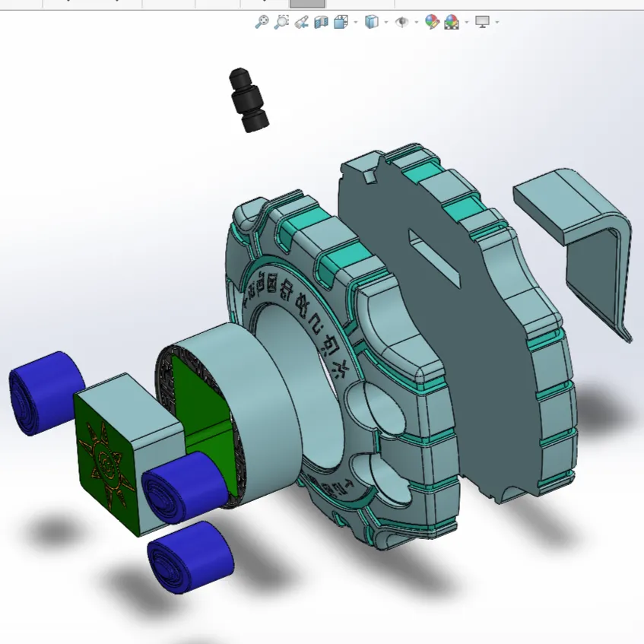This screenshot has width=644, height=644.
Task: Toggle Hide/Show Items eye icon
Action: point(402,22)
